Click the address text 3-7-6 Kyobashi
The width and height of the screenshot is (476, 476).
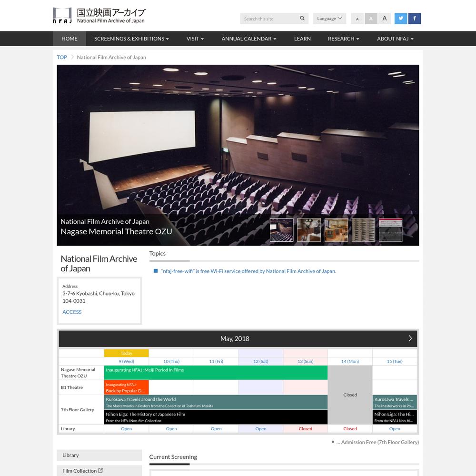tap(99, 297)
